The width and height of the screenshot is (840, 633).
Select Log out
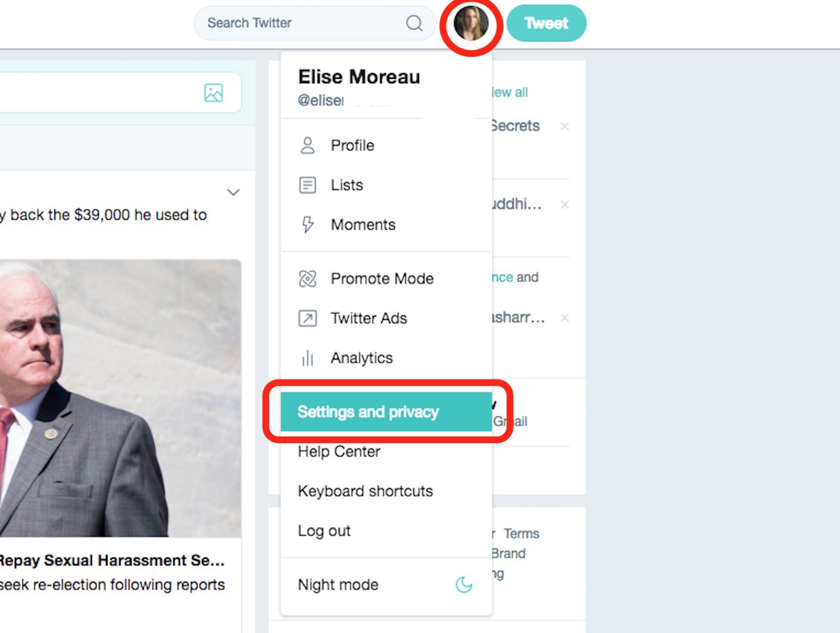[x=324, y=531]
